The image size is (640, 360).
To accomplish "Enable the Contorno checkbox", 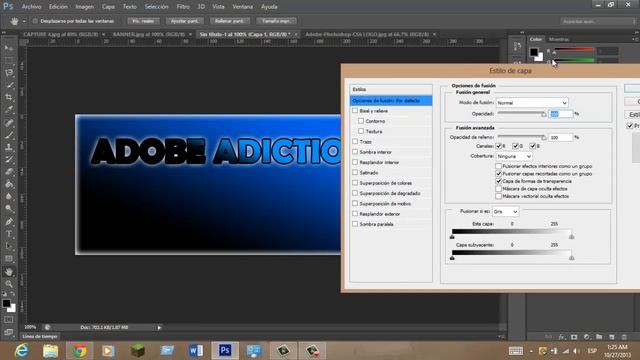I will click(x=361, y=121).
